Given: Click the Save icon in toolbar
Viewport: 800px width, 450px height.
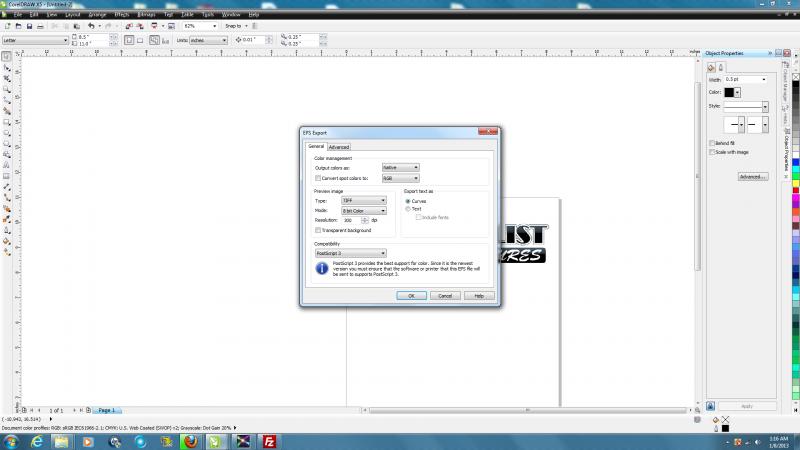Looking at the screenshot, I should [30, 26].
